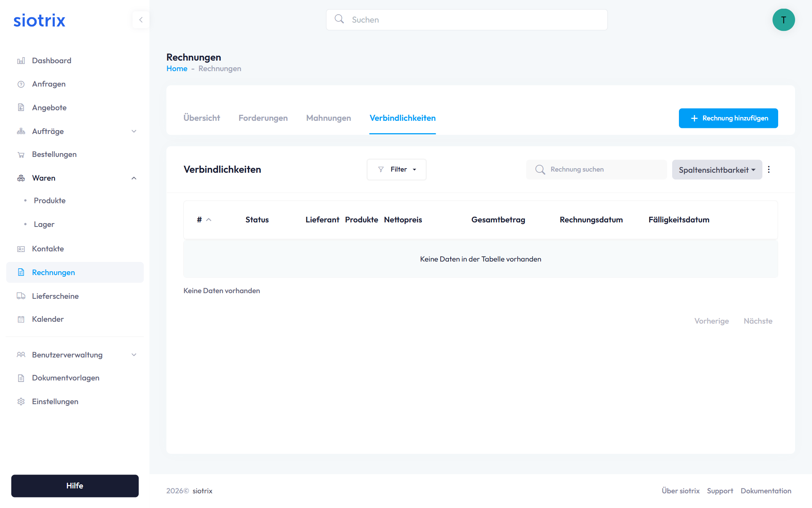Switch to the Mahnungen tab

(328, 118)
